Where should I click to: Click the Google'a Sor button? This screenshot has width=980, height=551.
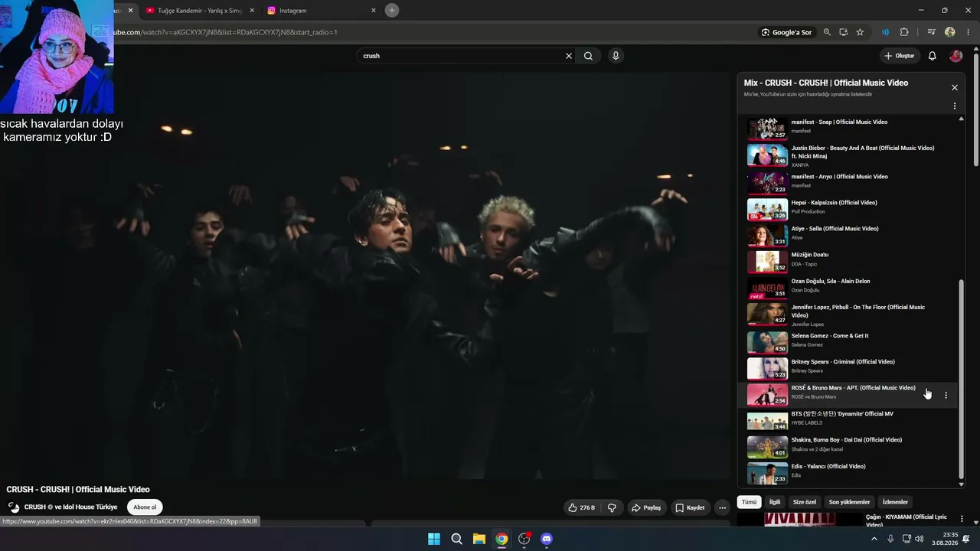[786, 32]
